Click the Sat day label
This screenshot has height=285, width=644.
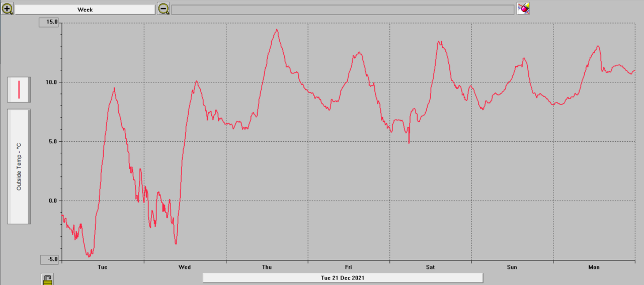(x=431, y=267)
